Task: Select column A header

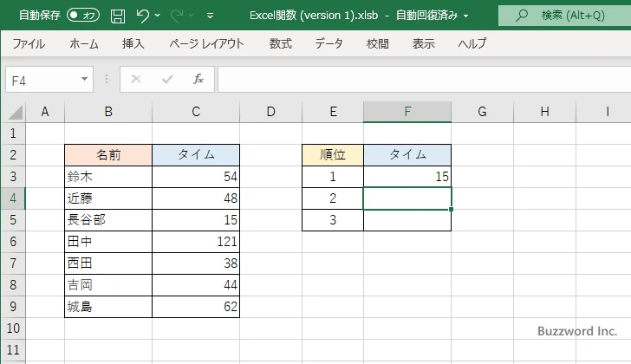Action: 45,112
